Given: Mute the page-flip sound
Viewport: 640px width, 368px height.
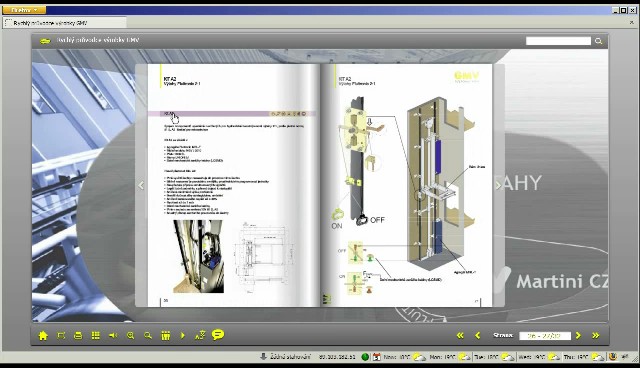Looking at the screenshot, I should [x=113, y=335].
